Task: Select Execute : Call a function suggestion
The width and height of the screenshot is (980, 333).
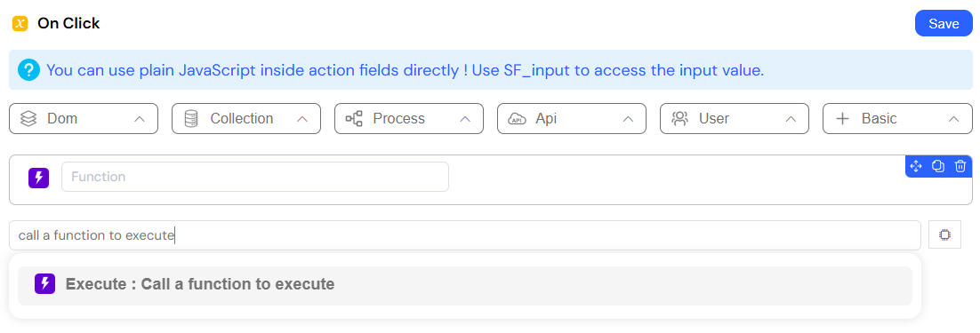Action: coord(464,286)
